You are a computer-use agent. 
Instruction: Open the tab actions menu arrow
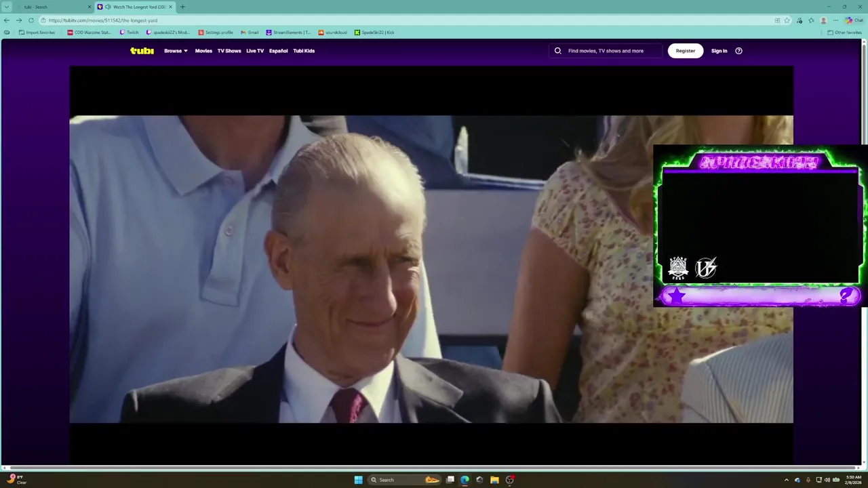[x=7, y=7]
